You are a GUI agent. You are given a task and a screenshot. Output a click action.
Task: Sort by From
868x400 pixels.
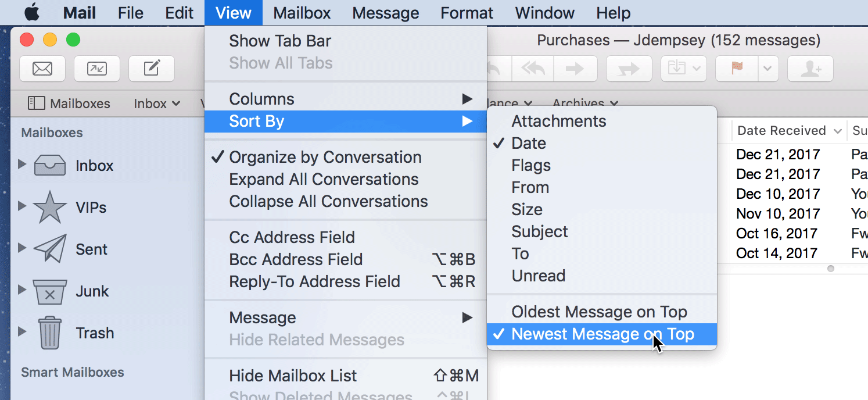click(602, 187)
